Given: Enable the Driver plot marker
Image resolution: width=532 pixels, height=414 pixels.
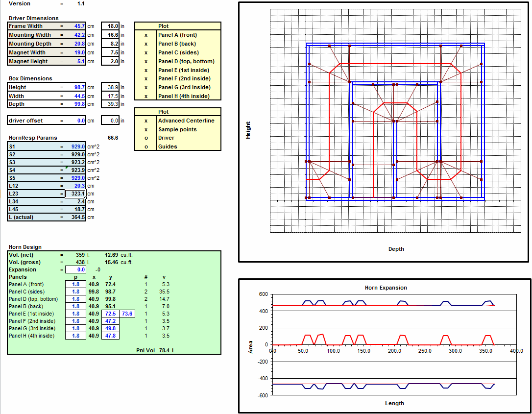Looking at the screenshot, I should [146, 138].
